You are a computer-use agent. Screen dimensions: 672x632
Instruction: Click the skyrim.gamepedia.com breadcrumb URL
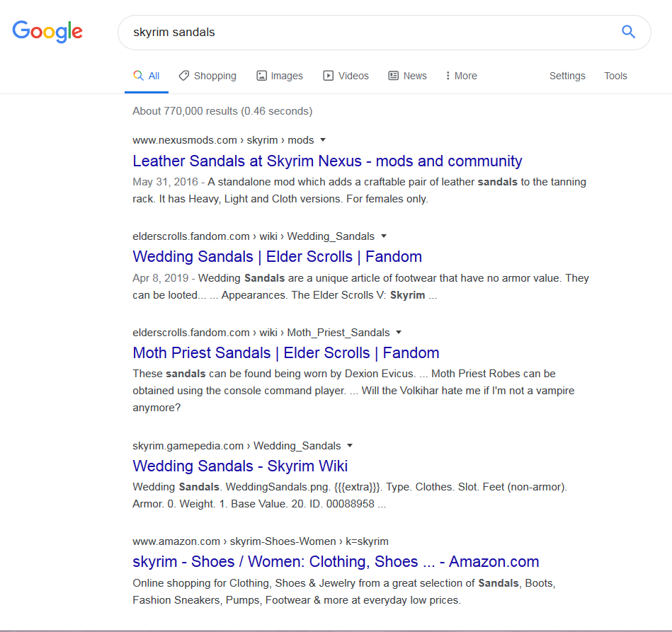point(237,446)
